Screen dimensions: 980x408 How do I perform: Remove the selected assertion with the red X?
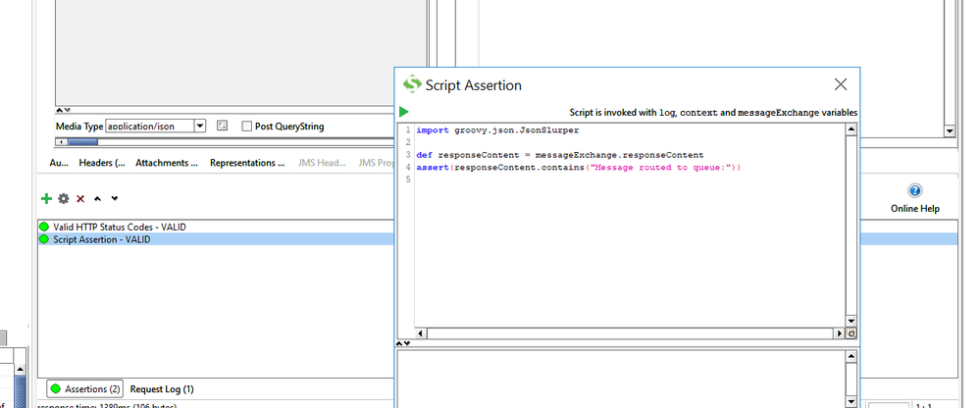click(80, 198)
